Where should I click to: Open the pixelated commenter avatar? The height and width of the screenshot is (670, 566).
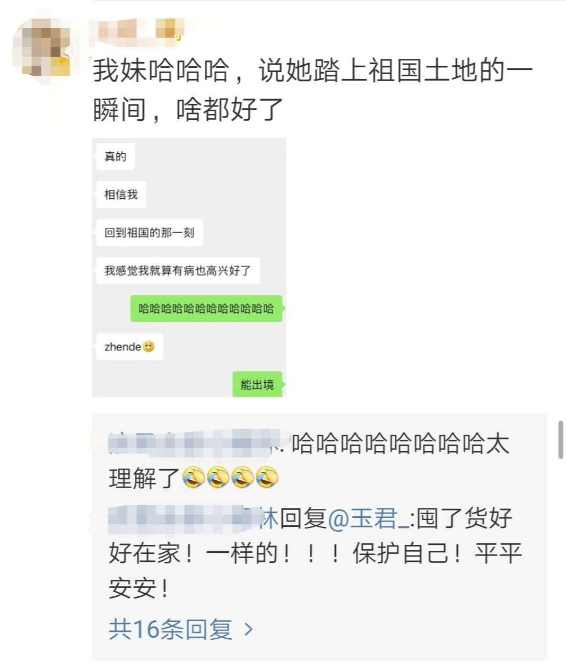(x=44, y=49)
